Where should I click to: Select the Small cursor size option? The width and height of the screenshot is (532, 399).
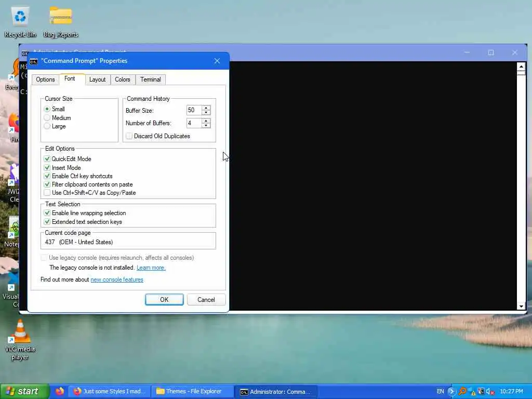(47, 109)
